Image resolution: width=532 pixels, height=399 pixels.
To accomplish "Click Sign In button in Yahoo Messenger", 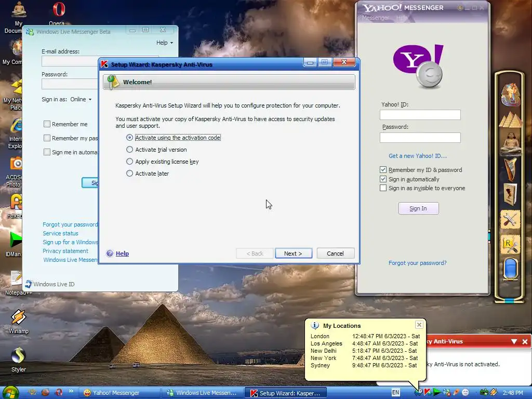I will point(418,208).
